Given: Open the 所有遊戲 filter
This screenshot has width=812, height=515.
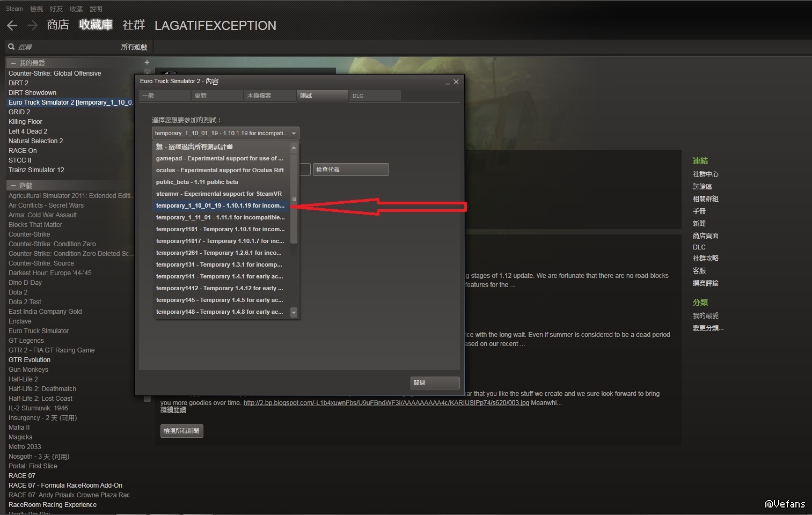Looking at the screenshot, I should click(x=134, y=47).
